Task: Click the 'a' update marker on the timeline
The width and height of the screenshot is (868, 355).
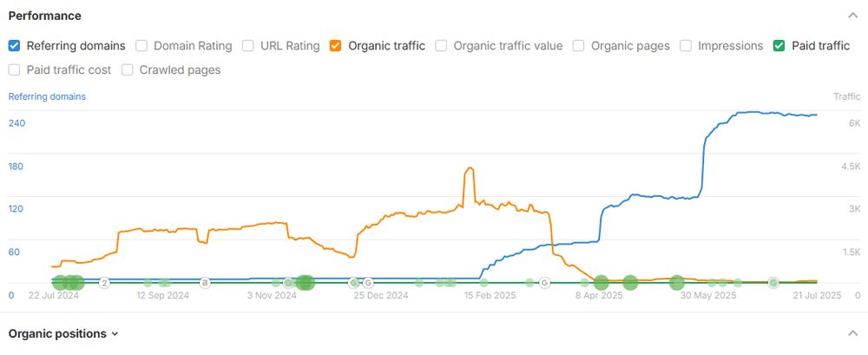Action: pyautogui.click(x=205, y=283)
